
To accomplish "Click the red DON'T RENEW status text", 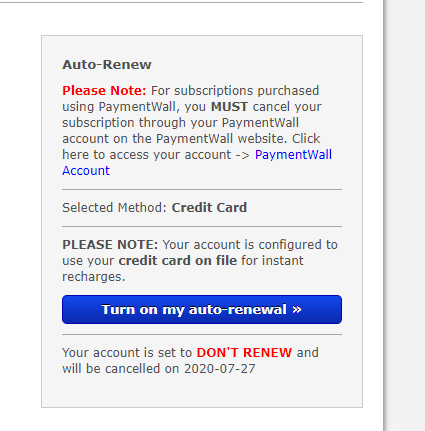I will click(244, 353).
